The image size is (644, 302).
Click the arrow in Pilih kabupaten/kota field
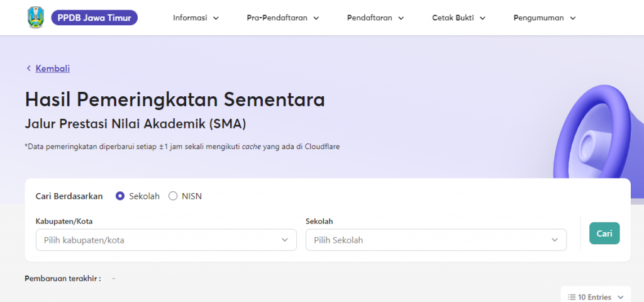(285, 240)
